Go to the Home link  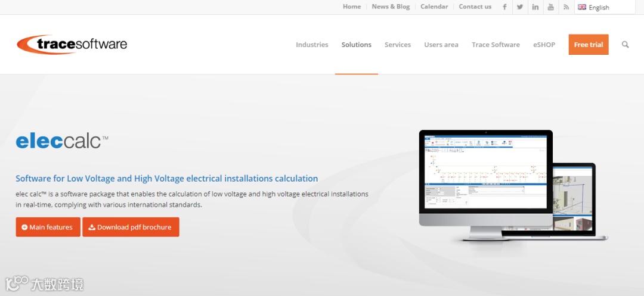click(352, 7)
